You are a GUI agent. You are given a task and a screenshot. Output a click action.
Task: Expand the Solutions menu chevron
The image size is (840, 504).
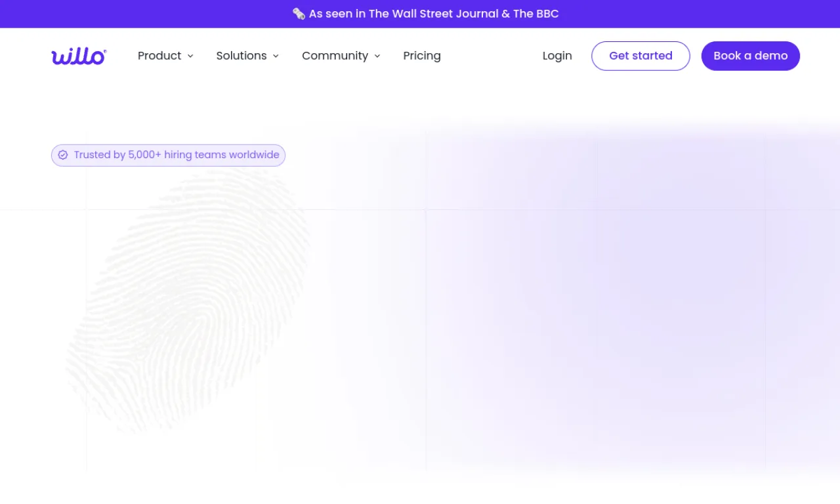coord(276,56)
